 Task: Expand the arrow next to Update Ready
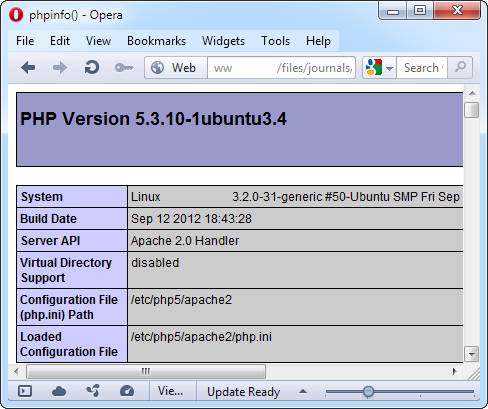(303, 391)
